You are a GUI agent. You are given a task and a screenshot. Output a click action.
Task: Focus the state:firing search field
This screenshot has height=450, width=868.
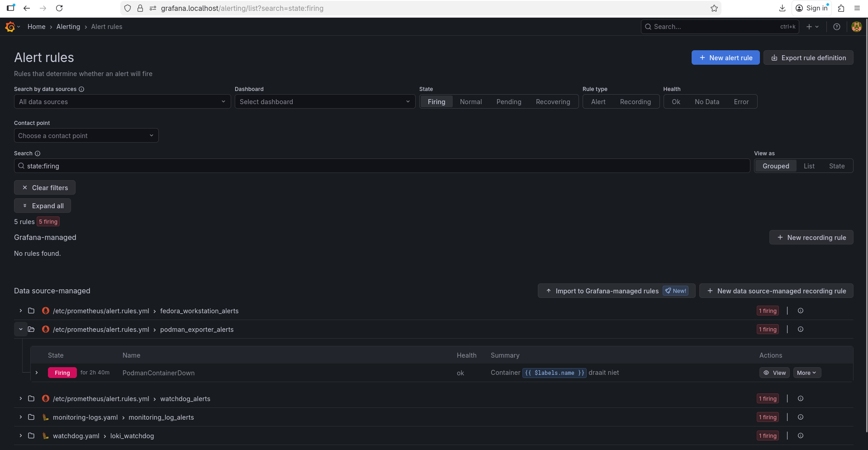[382, 166]
